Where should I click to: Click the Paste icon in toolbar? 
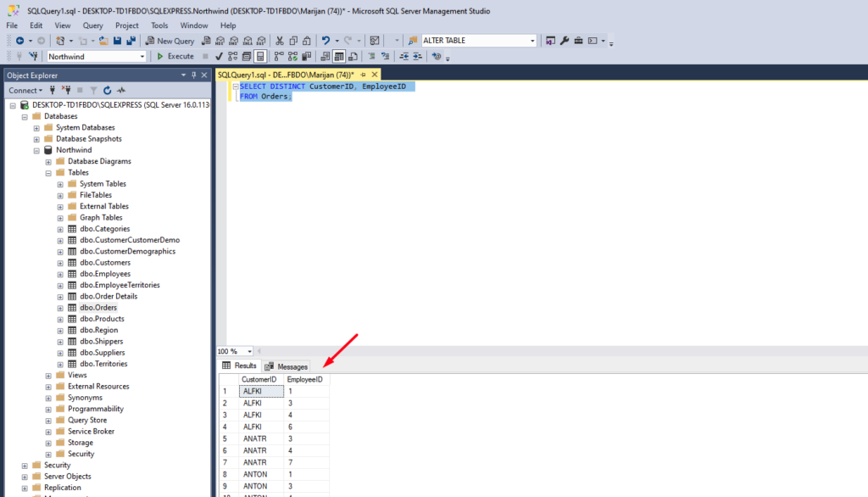pyautogui.click(x=307, y=41)
